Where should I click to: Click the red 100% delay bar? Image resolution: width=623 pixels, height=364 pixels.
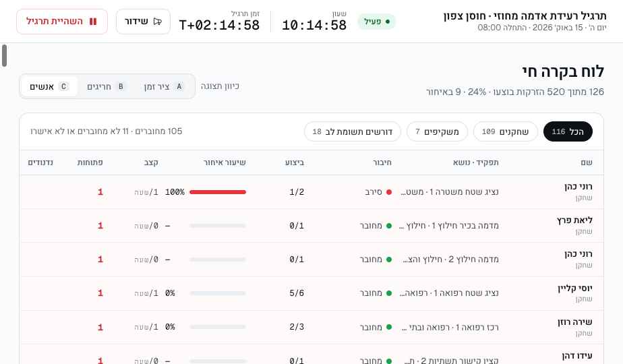pos(218,192)
